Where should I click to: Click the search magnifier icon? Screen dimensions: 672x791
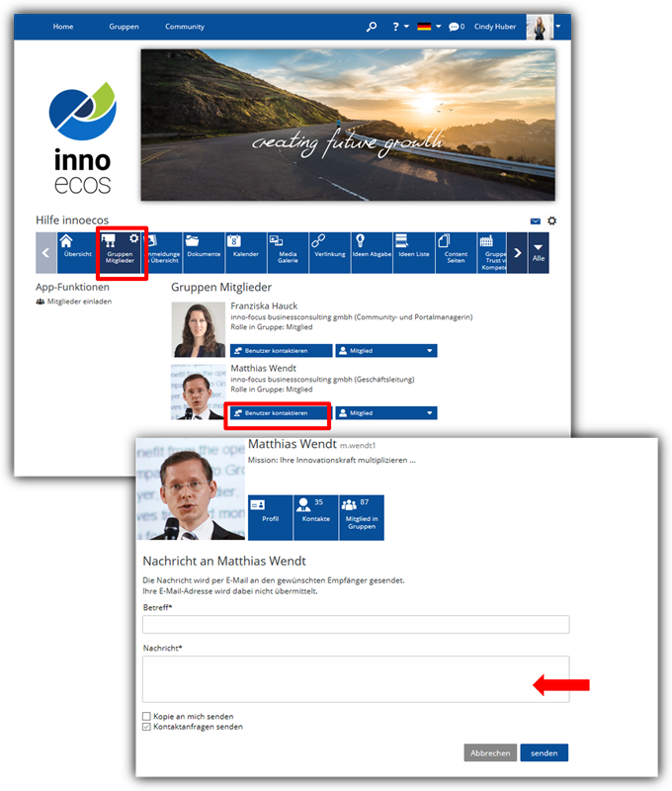coord(372,27)
